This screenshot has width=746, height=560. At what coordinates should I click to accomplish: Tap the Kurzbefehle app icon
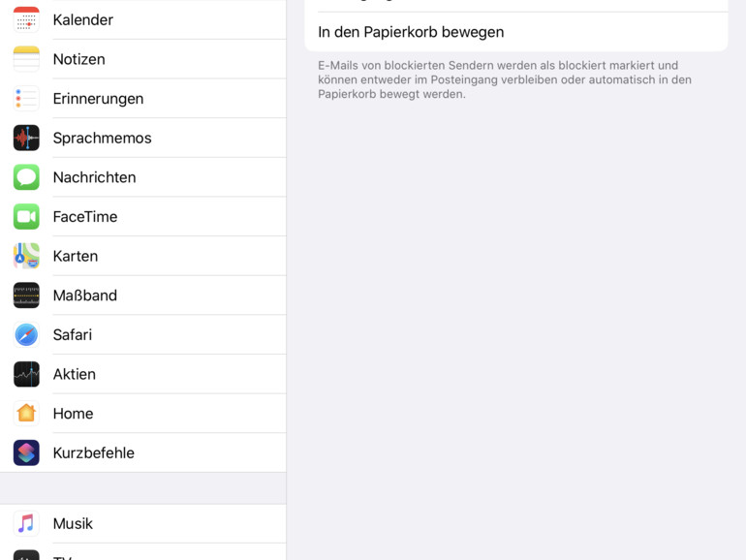26,452
